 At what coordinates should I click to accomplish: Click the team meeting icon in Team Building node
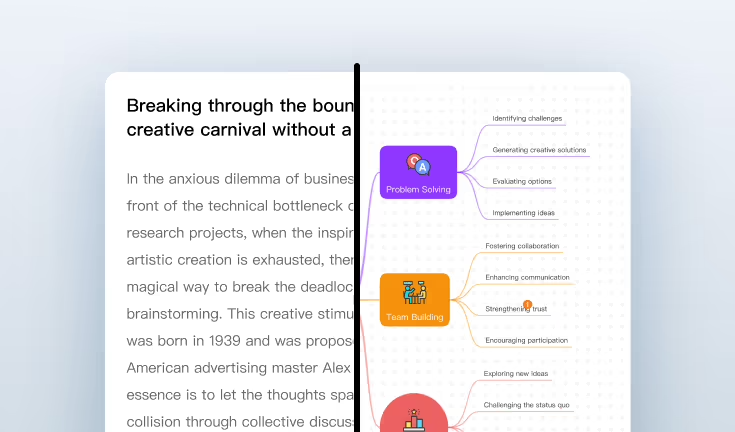414,292
